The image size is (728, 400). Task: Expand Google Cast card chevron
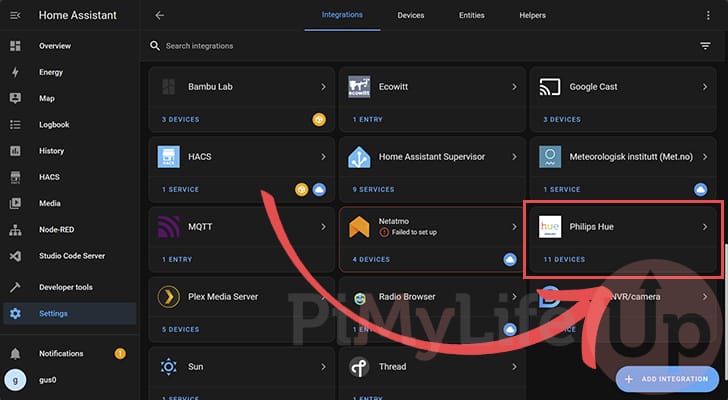pyautogui.click(x=705, y=87)
